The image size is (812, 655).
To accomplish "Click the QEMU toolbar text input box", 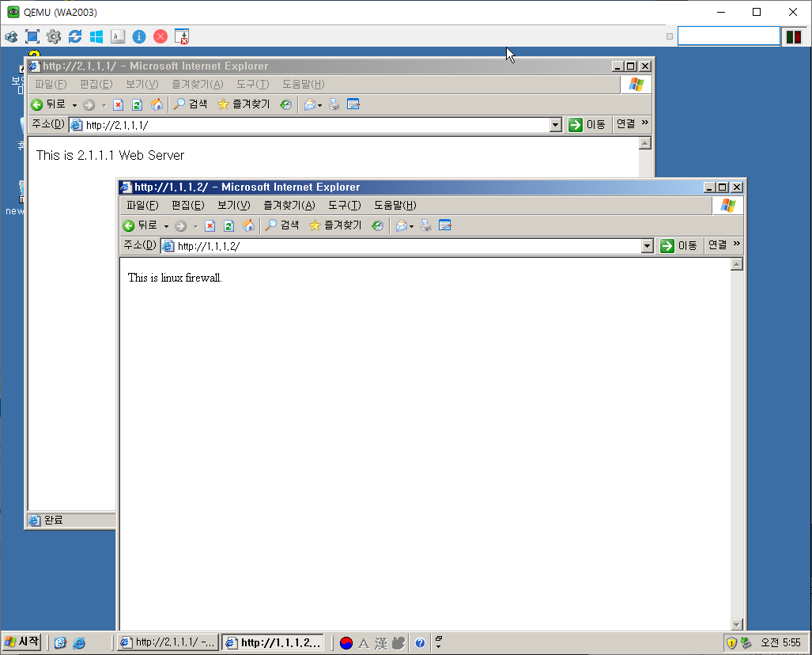I will pos(729,36).
